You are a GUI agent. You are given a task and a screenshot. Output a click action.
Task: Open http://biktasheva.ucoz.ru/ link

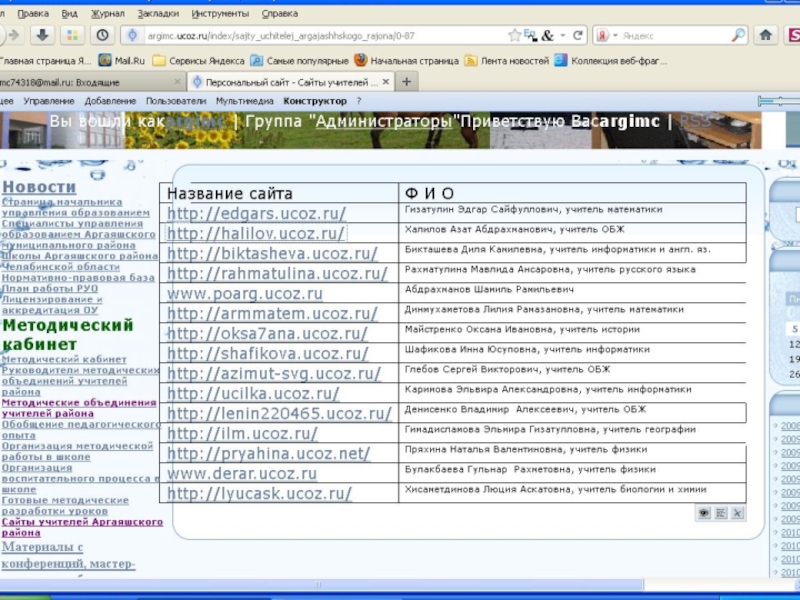coord(272,254)
